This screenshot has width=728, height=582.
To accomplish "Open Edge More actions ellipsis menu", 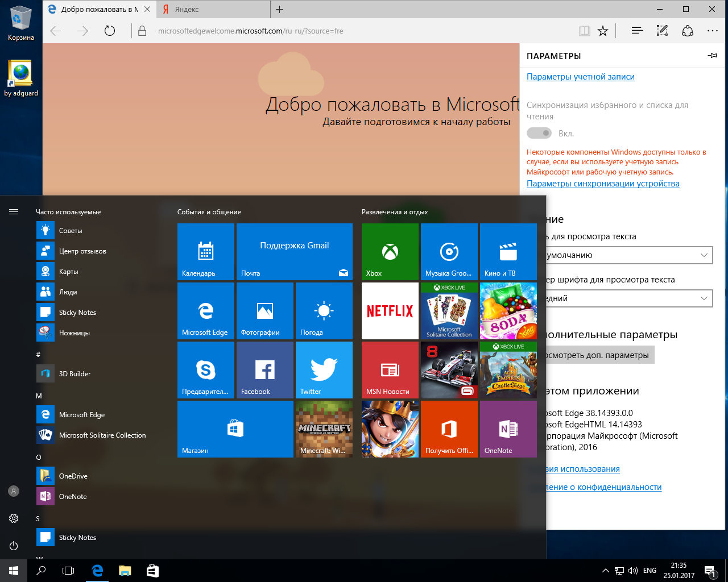I will coord(713,31).
